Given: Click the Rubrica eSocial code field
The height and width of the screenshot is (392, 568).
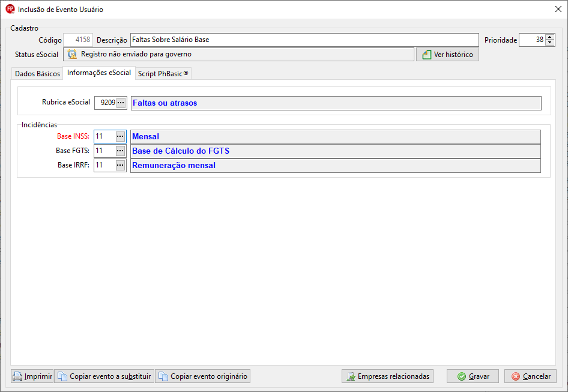Looking at the screenshot, I should (x=106, y=103).
